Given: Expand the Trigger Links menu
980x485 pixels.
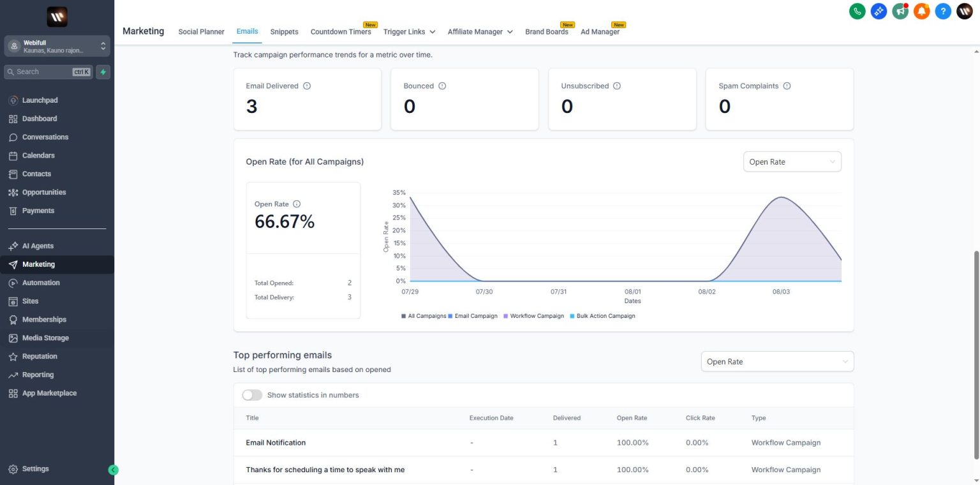Looking at the screenshot, I should pyautogui.click(x=409, y=32).
